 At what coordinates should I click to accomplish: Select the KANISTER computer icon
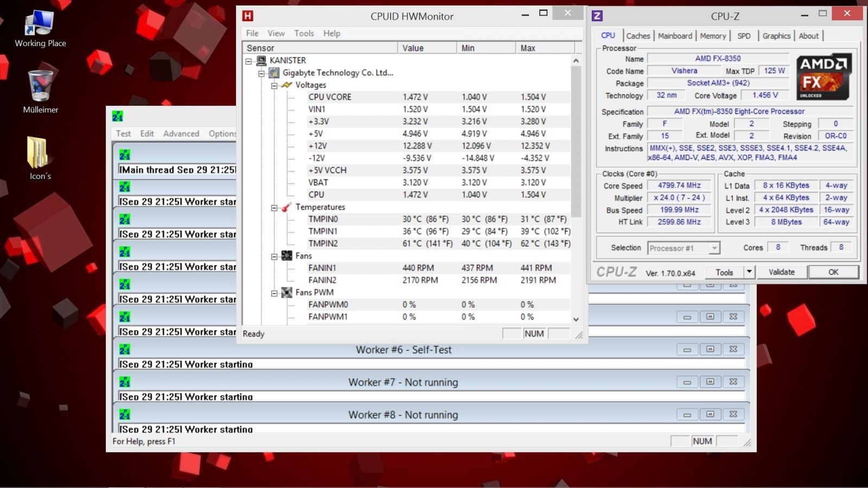(x=261, y=60)
